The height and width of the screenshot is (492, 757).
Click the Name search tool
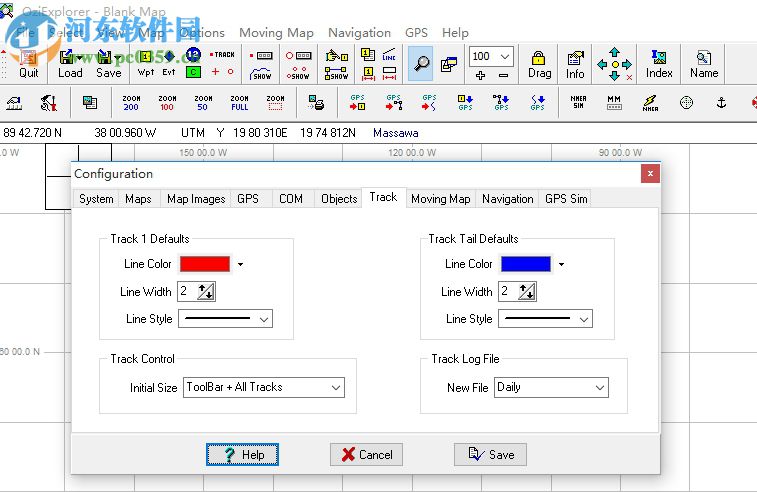coord(703,65)
